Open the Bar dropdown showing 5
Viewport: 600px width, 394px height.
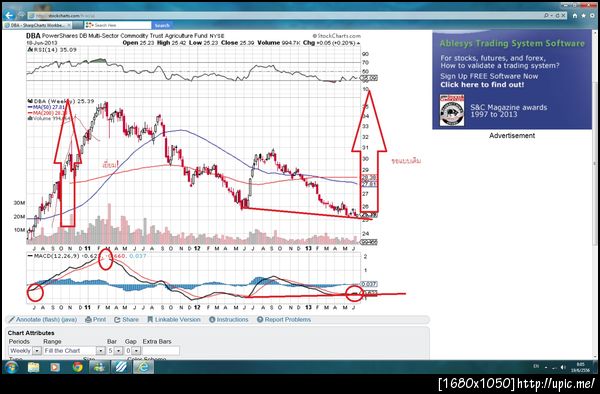coord(114,350)
